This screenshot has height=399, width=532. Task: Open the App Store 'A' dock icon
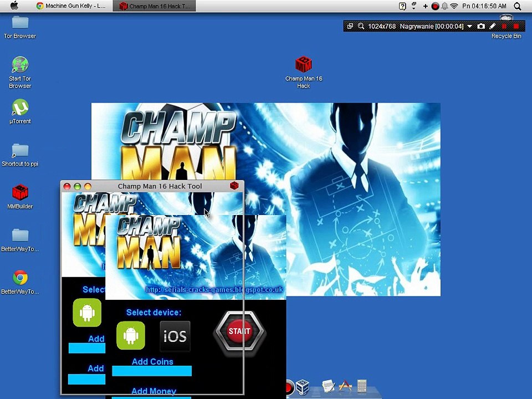click(345, 386)
